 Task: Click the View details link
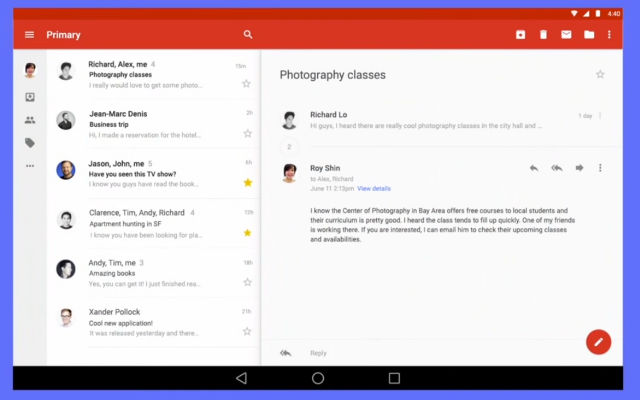tap(374, 188)
